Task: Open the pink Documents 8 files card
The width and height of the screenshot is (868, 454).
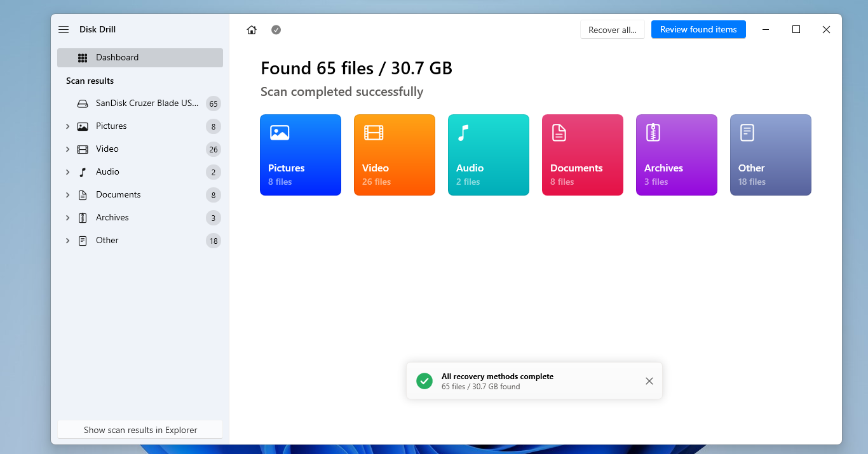Action: [x=583, y=155]
